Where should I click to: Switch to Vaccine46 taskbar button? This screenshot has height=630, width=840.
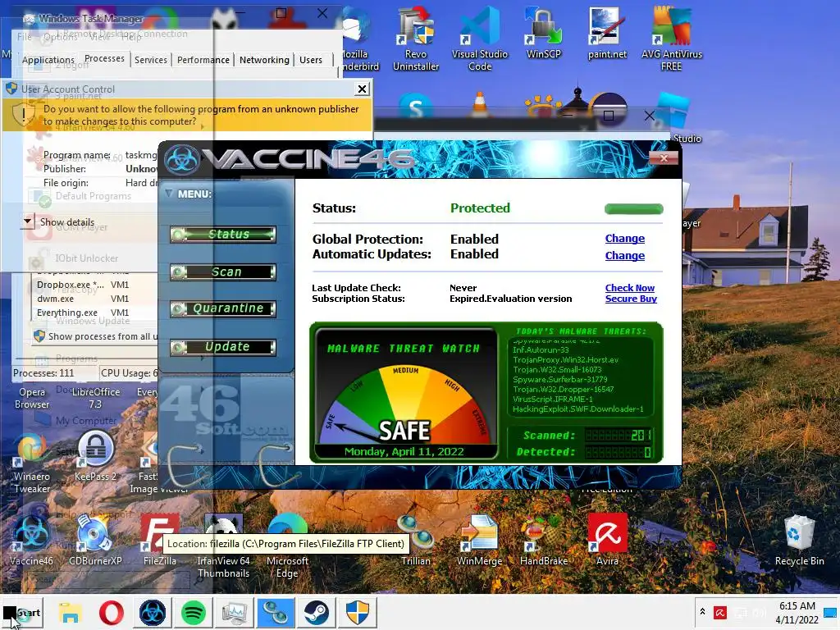coord(153,612)
